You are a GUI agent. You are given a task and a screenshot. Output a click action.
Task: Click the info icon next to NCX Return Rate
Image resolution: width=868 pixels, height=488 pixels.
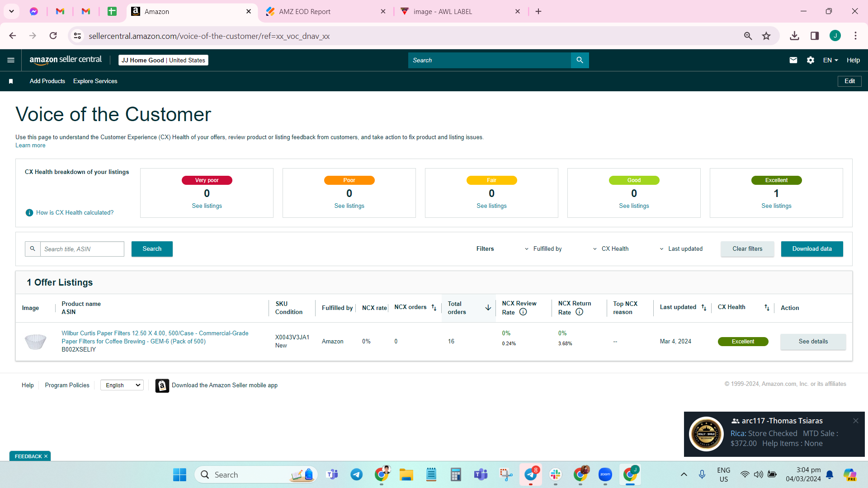tap(579, 312)
